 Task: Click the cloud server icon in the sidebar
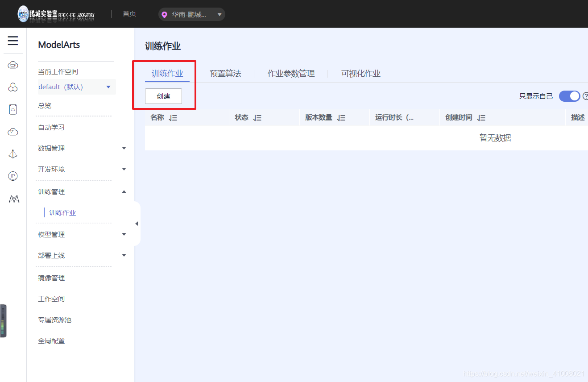(x=13, y=65)
